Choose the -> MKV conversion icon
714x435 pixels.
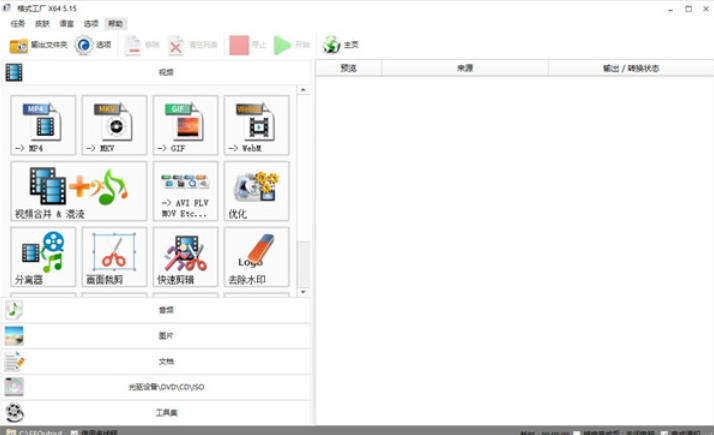click(114, 125)
